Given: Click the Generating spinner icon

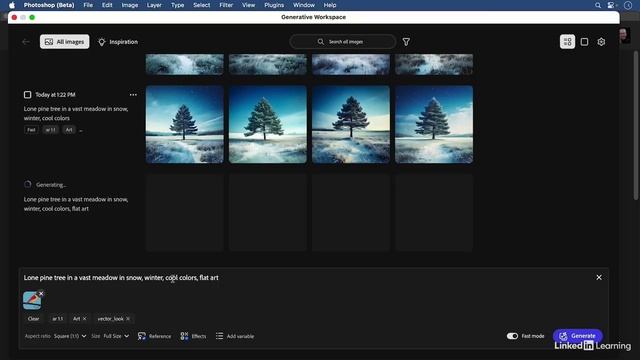Looking at the screenshot, I should [x=28, y=184].
